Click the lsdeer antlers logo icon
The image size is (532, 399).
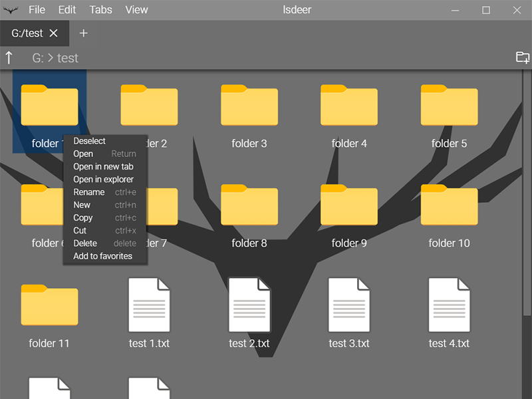[11, 10]
